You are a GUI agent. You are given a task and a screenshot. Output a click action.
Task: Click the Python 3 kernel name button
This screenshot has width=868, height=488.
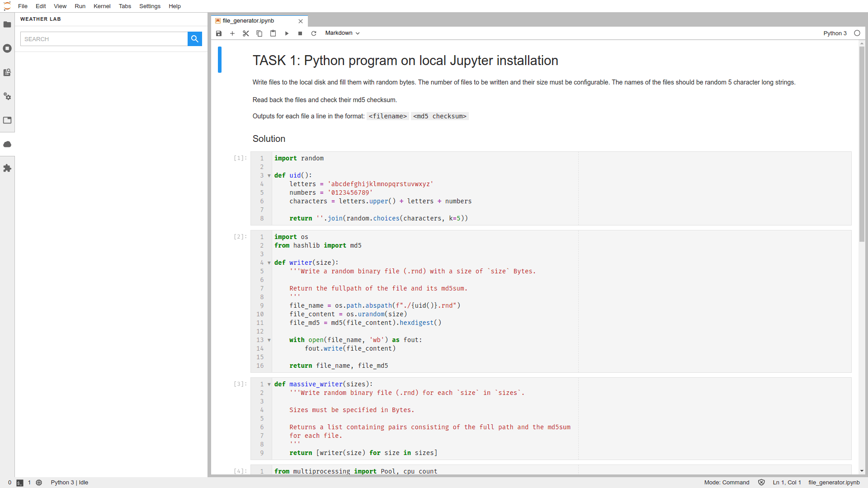pyautogui.click(x=835, y=33)
